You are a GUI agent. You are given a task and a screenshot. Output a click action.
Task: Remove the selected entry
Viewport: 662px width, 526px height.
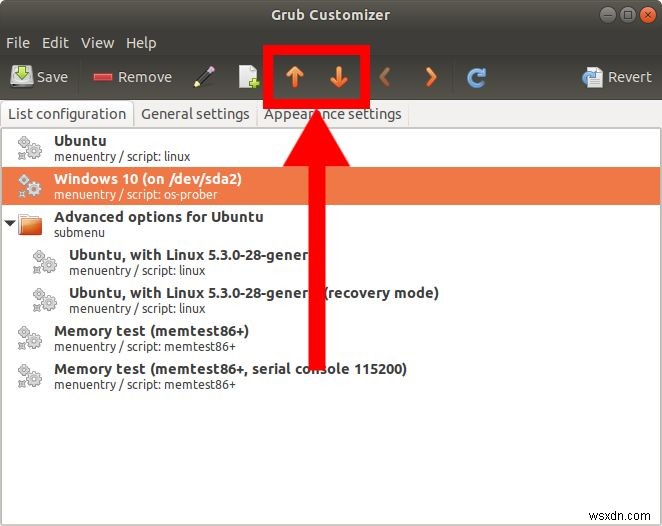click(x=132, y=77)
